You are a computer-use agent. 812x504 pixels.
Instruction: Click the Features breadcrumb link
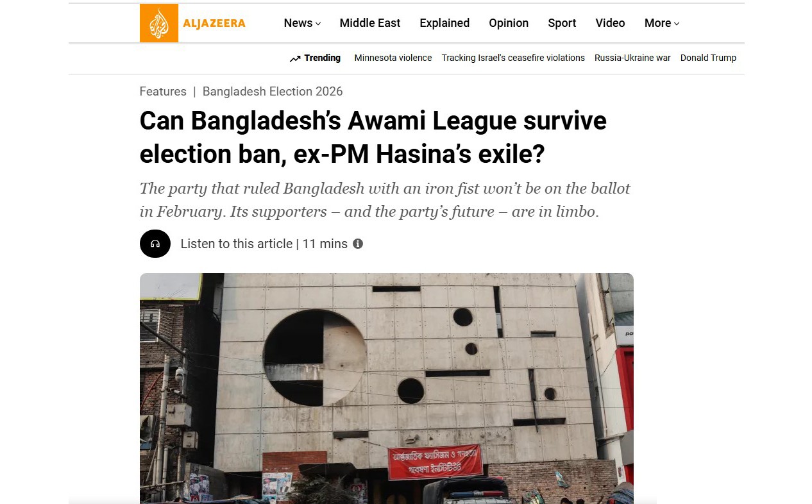(163, 92)
